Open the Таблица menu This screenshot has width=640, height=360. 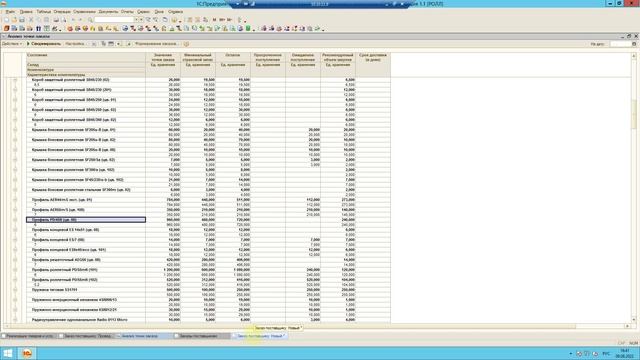pos(44,12)
